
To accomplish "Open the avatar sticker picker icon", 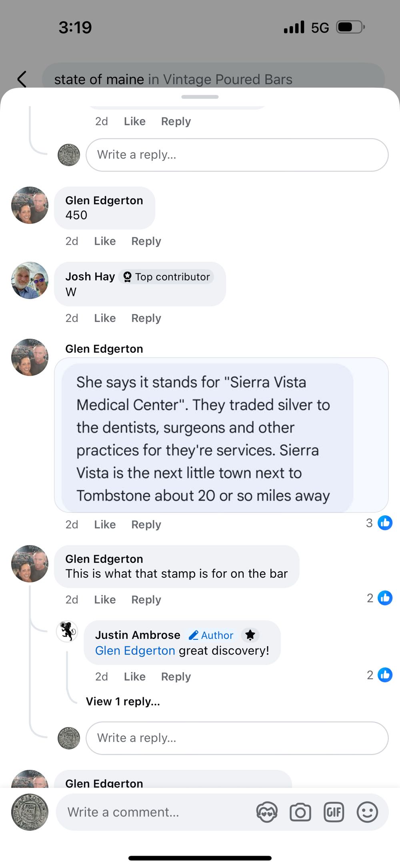I will point(267,812).
